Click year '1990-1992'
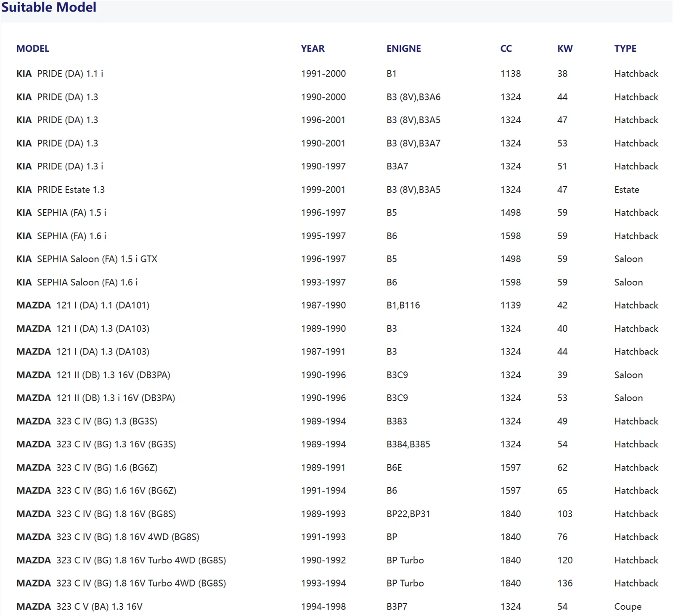673x616 pixels. click(x=323, y=560)
